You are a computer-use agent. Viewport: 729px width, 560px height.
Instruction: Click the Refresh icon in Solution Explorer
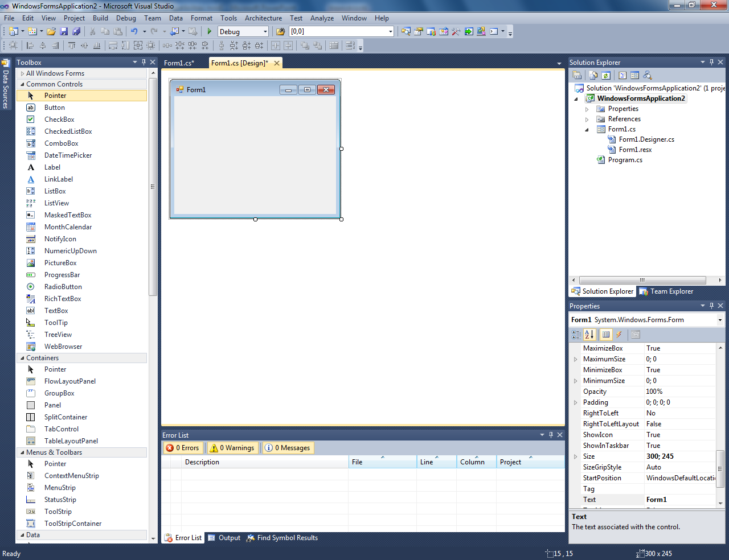tap(606, 75)
